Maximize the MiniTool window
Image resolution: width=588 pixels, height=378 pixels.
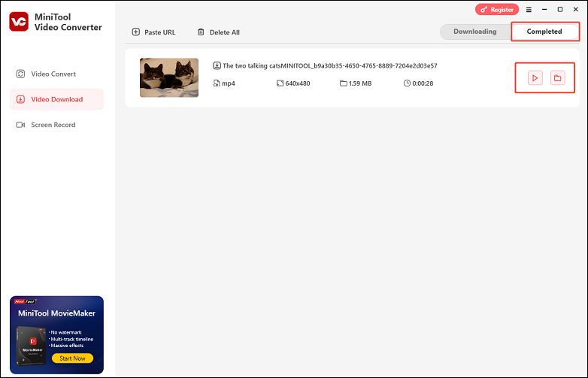[560, 9]
